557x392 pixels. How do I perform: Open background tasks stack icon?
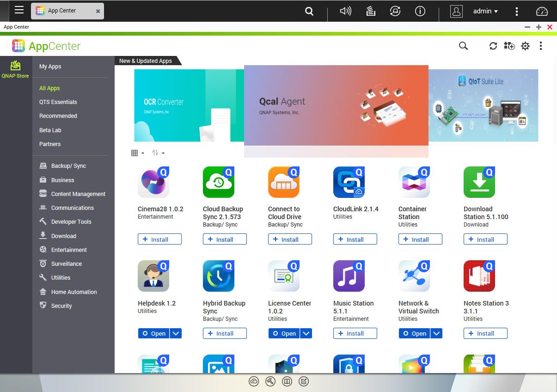[x=370, y=11]
